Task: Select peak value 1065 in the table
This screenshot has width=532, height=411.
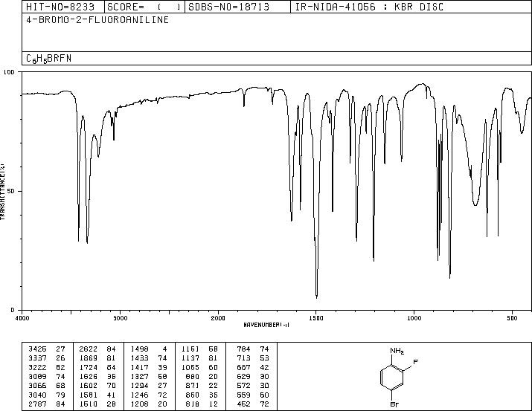Action: (190, 368)
